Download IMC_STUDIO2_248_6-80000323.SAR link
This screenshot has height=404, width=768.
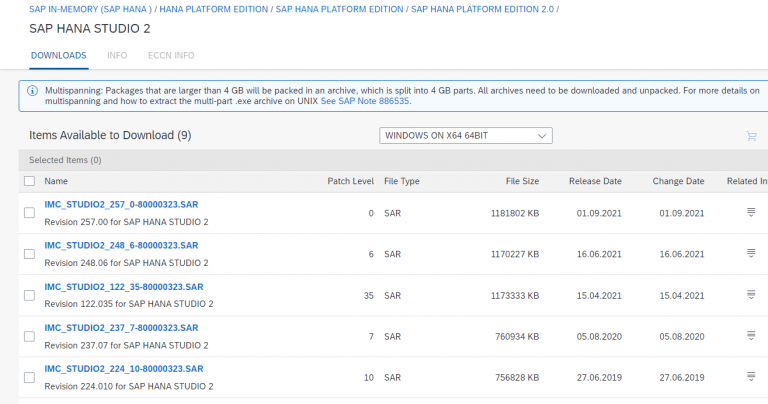(x=121, y=245)
